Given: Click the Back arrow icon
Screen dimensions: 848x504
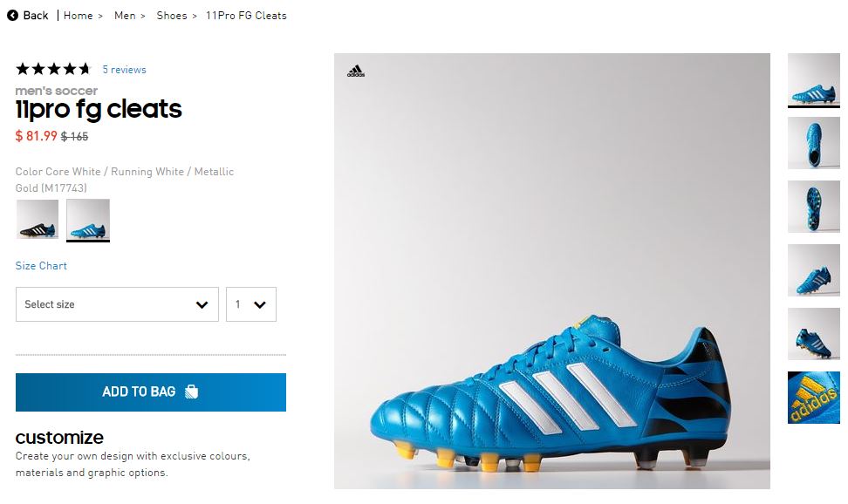Looking at the screenshot, I should point(12,16).
